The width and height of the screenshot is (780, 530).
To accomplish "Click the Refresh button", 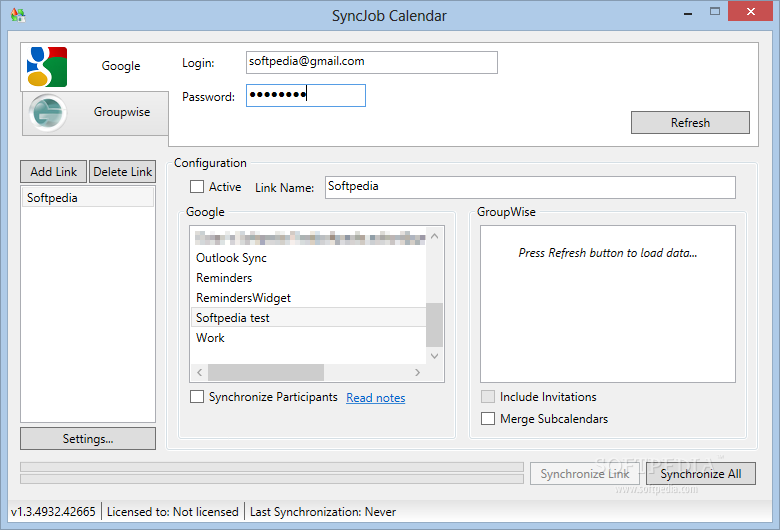I will (690, 122).
